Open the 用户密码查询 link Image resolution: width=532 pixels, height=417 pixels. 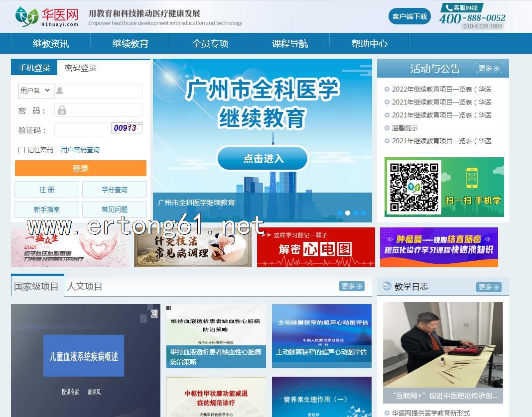80,150
